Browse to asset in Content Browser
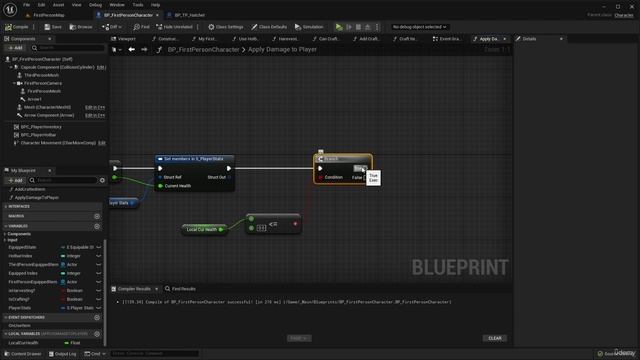The width and height of the screenshot is (640, 360). tap(81, 27)
